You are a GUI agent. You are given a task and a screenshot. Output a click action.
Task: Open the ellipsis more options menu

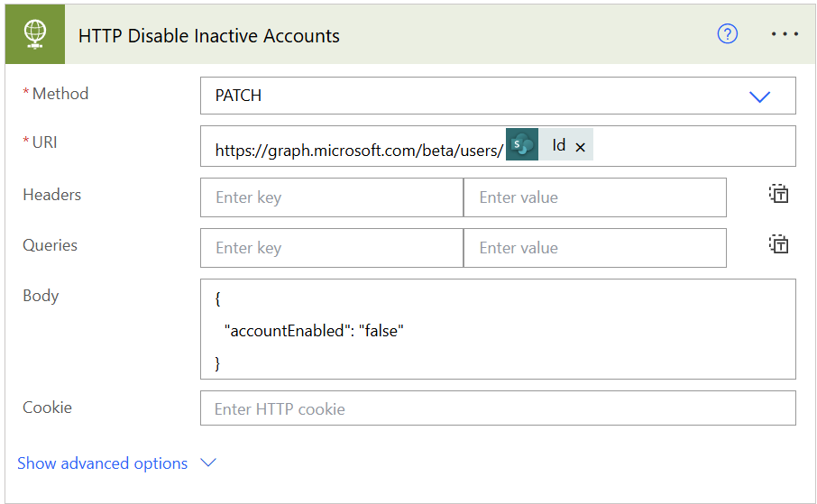click(x=785, y=34)
